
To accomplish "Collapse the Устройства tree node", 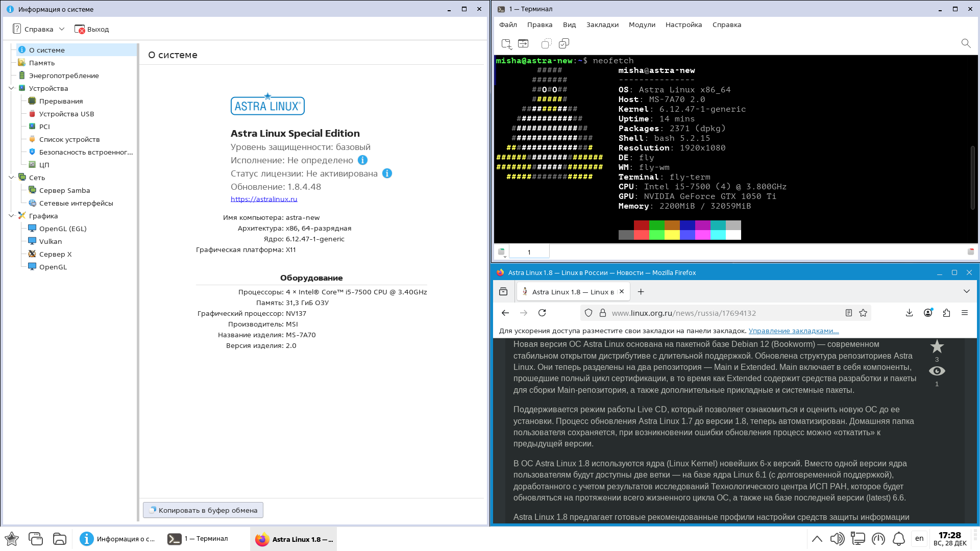I will pos(11,88).
